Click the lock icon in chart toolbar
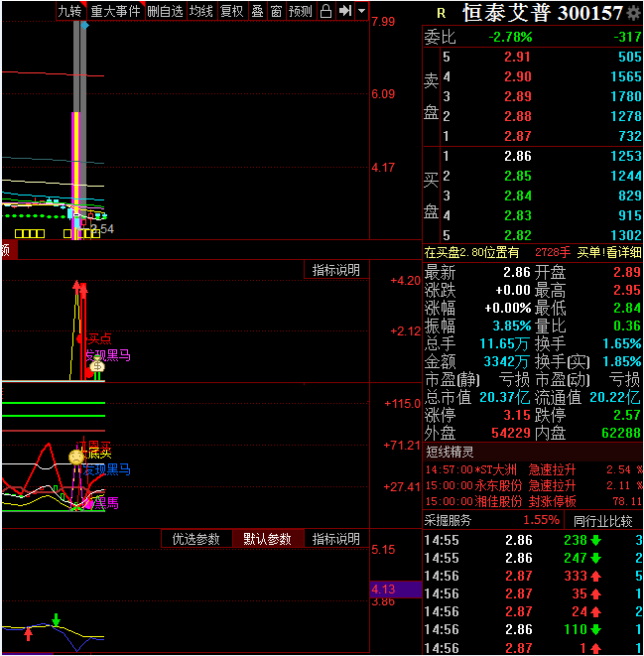644x656 pixels. (x=325, y=11)
